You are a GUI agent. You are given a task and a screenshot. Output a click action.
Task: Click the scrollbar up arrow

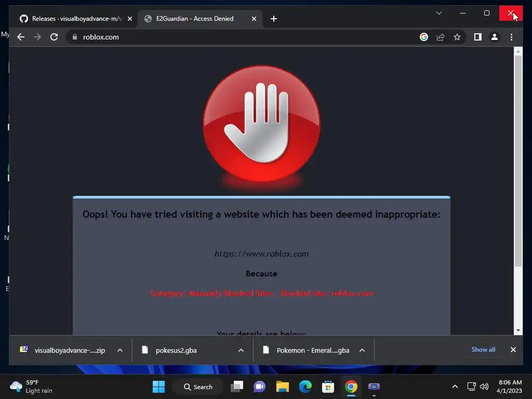point(518,51)
